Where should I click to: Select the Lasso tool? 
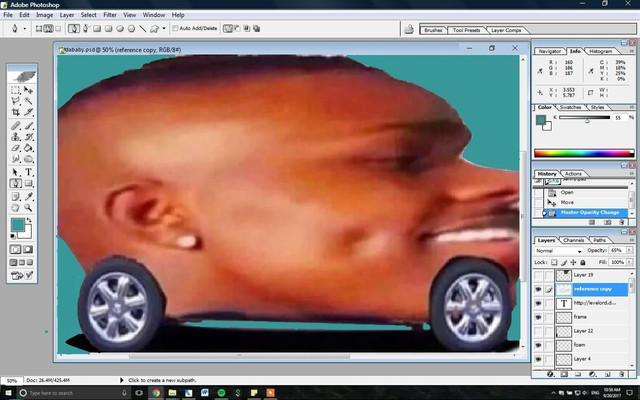point(16,101)
